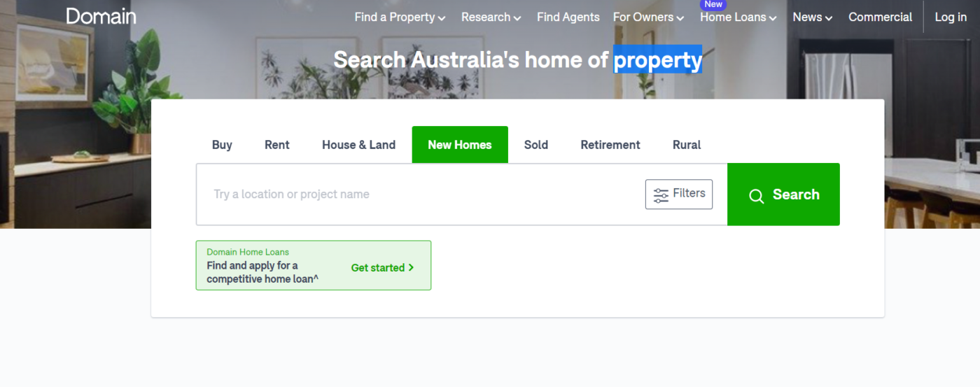Image resolution: width=980 pixels, height=387 pixels.
Task: Click the Find Agents link
Action: pos(568,17)
